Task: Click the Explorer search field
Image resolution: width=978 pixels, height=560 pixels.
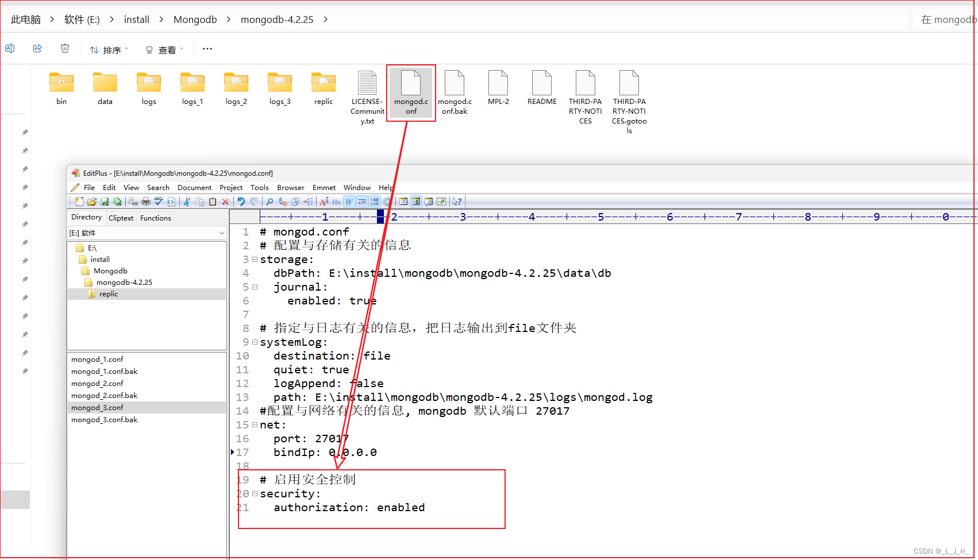Action: 945,20
